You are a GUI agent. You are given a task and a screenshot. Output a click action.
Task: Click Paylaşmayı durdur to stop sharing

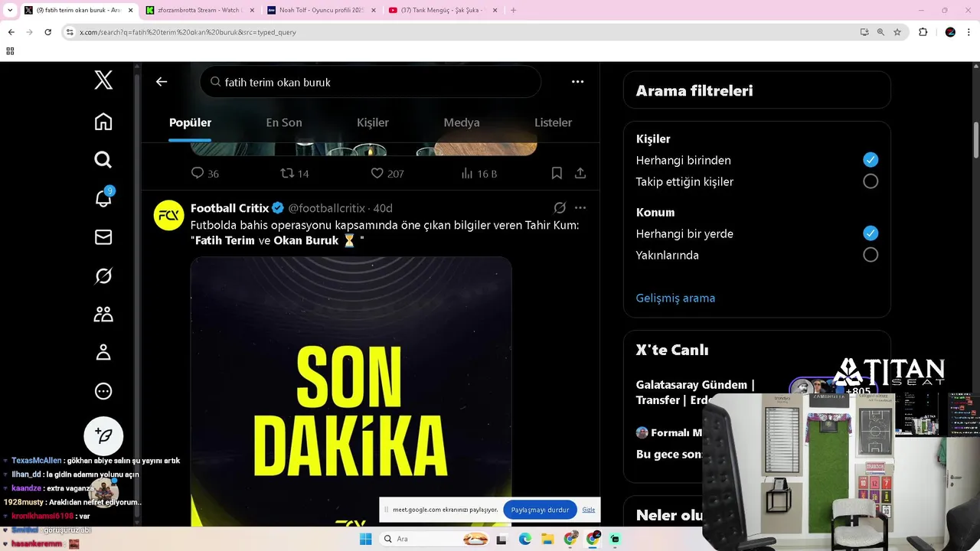click(540, 510)
